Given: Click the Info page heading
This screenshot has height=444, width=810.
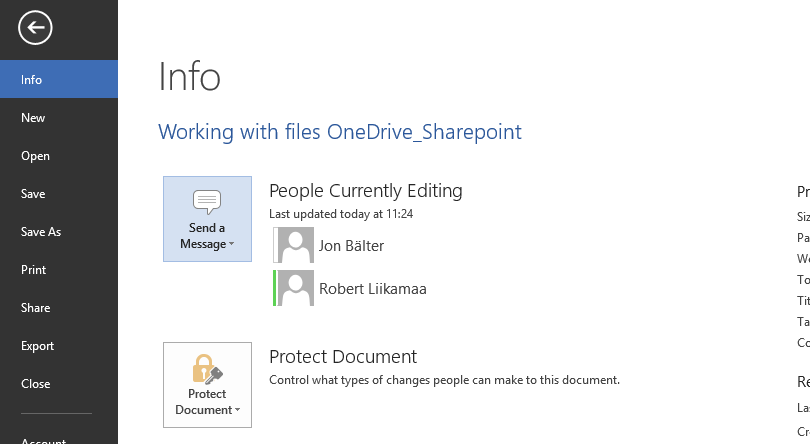Looking at the screenshot, I should coord(190,76).
